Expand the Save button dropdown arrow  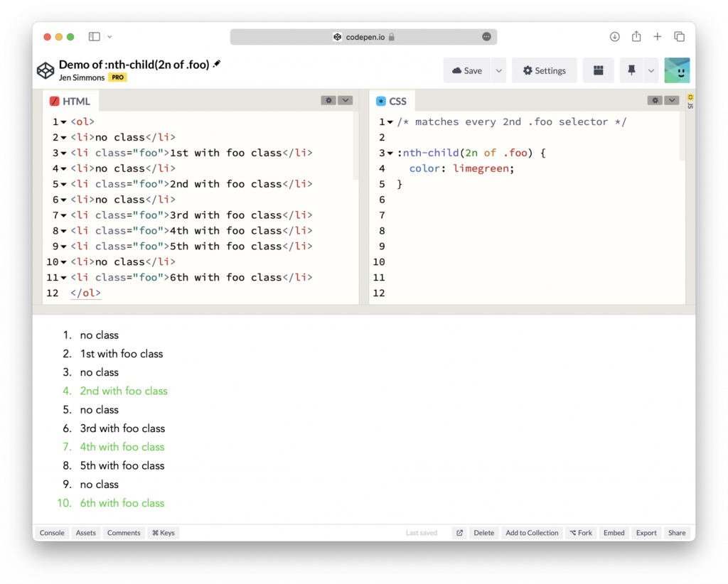(498, 70)
